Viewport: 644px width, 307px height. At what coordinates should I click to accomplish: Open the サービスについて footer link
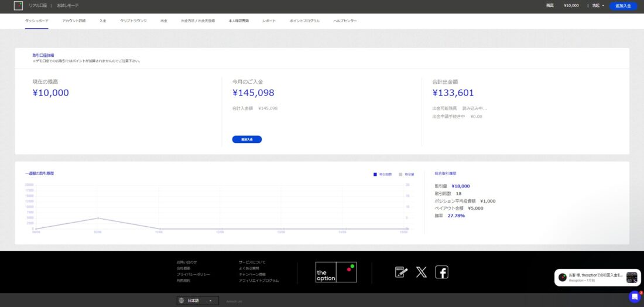[x=252, y=262]
